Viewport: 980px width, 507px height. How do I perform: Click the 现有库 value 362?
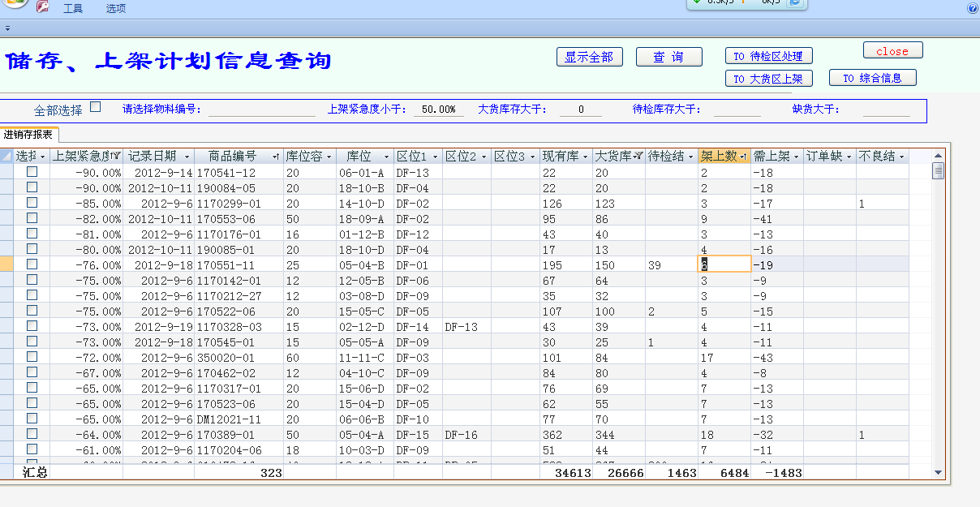tap(566, 434)
